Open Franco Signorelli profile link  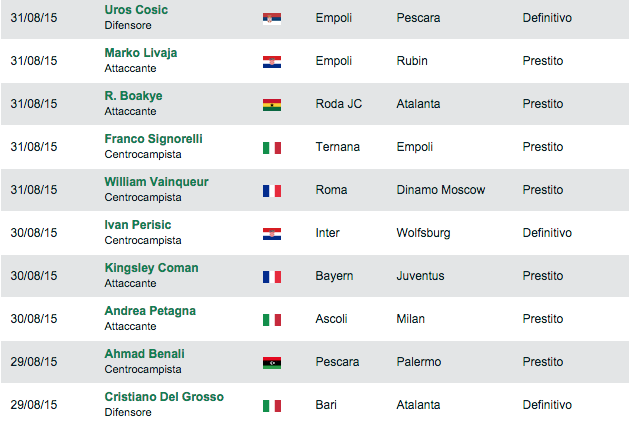153,139
